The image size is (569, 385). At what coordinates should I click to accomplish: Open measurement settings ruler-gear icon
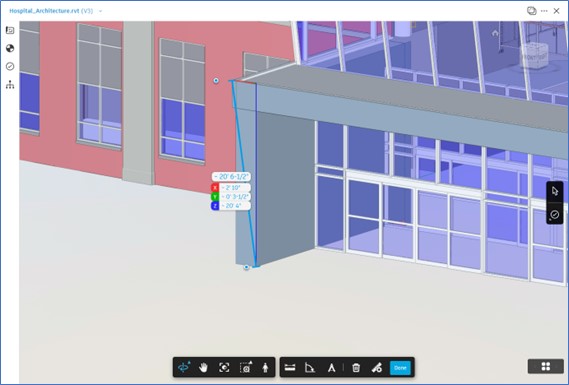[x=377, y=368]
